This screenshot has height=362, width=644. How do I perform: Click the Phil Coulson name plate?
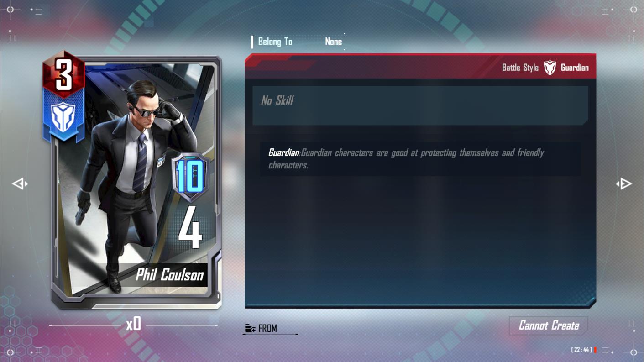click(x=169, y=275)
